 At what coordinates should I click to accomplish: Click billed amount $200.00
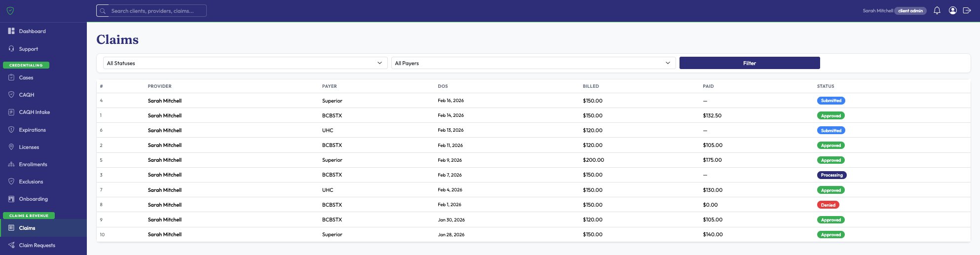tap(593, 160)
